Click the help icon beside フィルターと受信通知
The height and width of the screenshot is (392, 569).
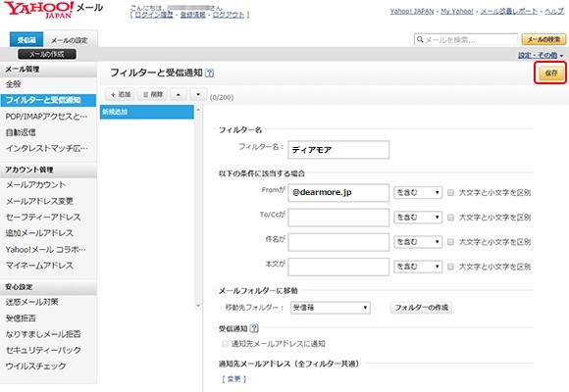[x=209, y=73]
